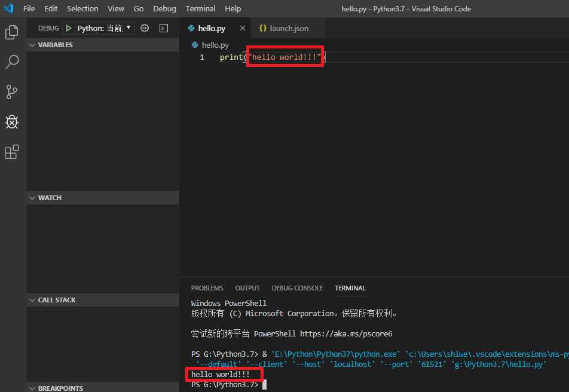Image resolution: width=569 pixels, height=392 pixels.
Task: Open launch.json via the gear icon
Action: coord(145,28)
